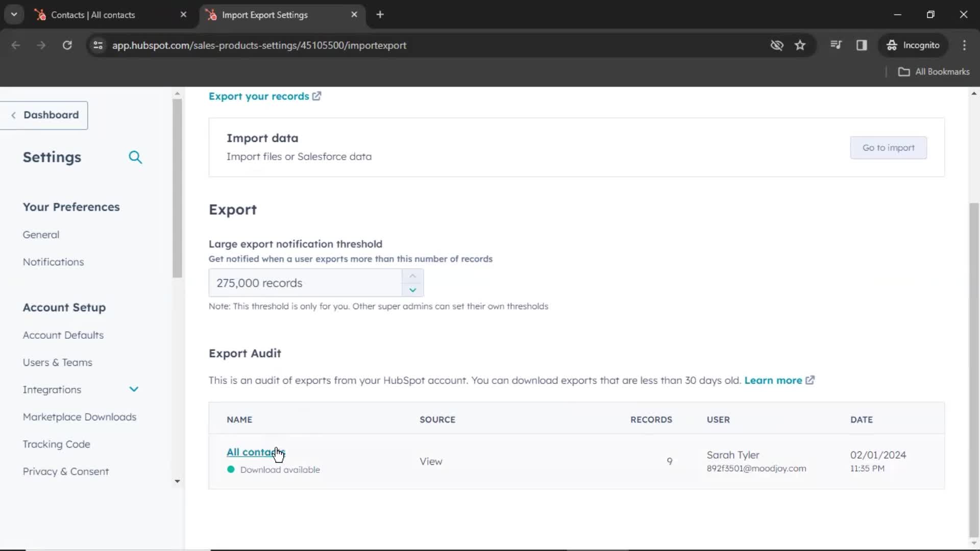Click the HubSpot search icon in Settings
Image resolution: width=980 pixels, height=551 pixels.
[x=136, y=157]
